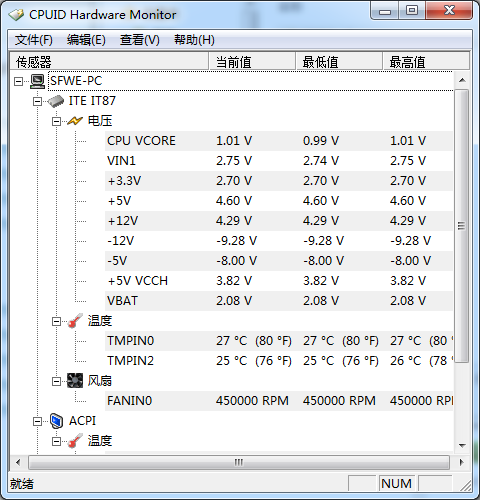
Task: Collapse the 温度 group under ITE IT87
Action: point(56,321)
